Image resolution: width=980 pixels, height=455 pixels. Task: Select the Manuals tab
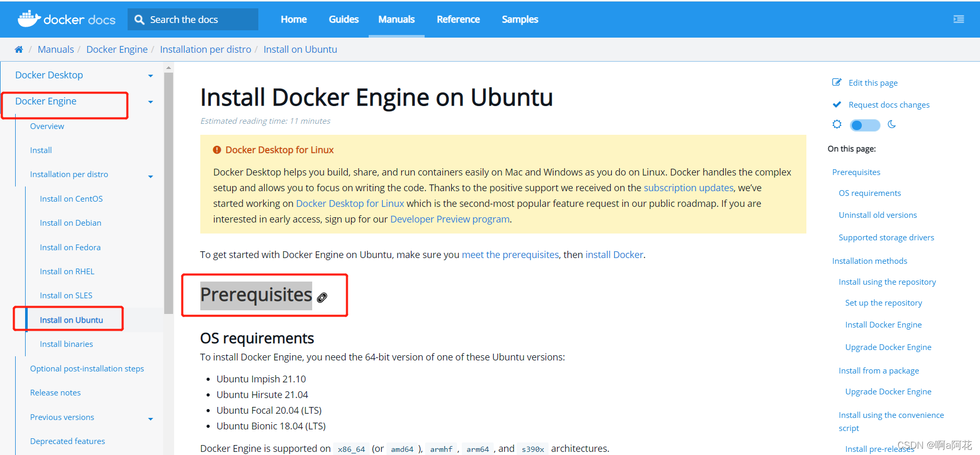tap(396, 19)
